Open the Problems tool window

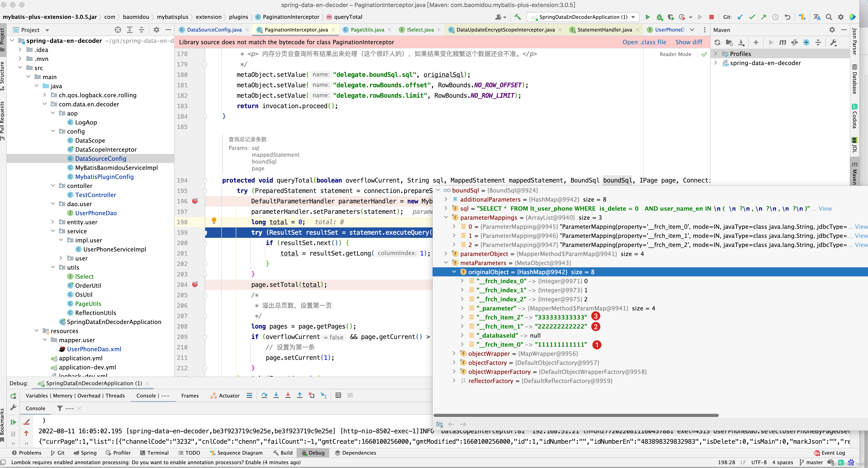(x=26, y=453)
